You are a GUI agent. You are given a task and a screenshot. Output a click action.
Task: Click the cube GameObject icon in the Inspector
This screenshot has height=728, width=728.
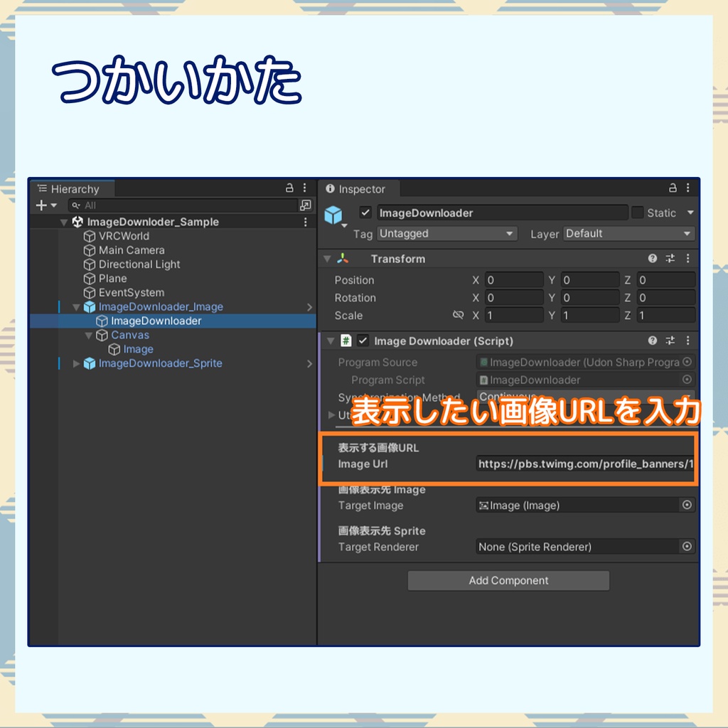[x=335, y=213]
